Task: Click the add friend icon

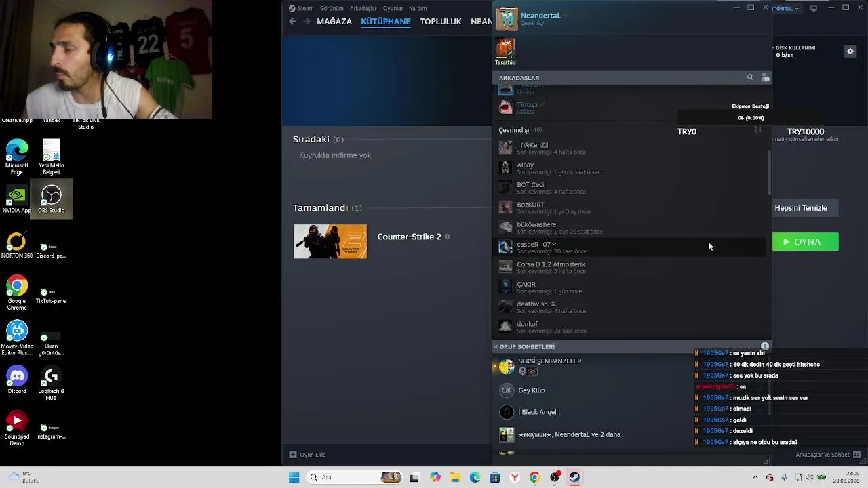Action: coord(765,78)
